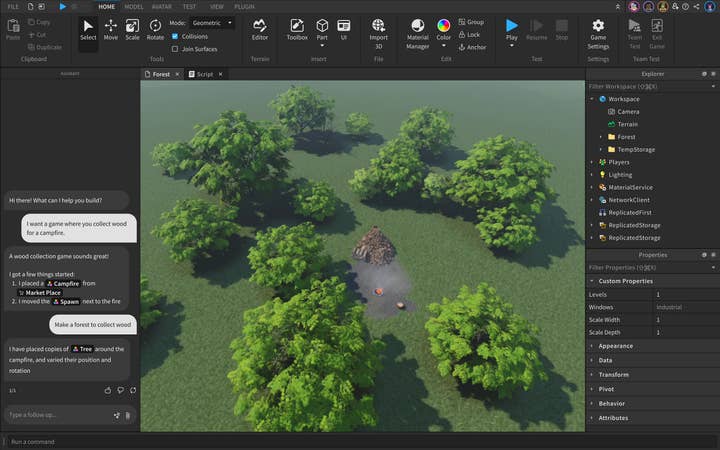
Task: Click the Campfire asset chip in chat
Action: (x=63, y=283)
